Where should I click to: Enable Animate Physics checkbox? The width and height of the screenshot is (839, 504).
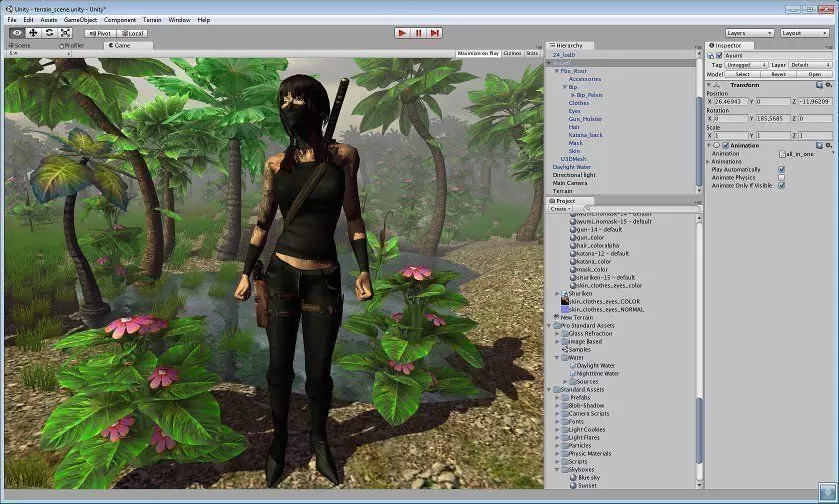[782, 178]
